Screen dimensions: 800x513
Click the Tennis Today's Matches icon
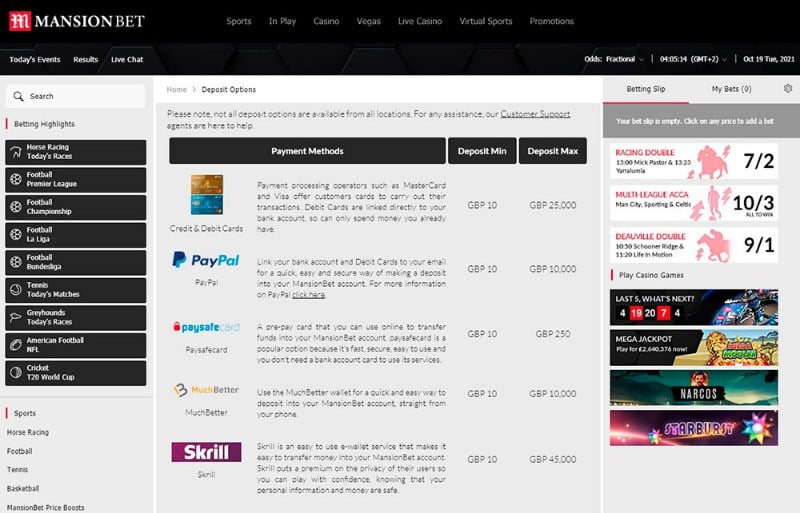pyautogui.click(x=16, y=289)
